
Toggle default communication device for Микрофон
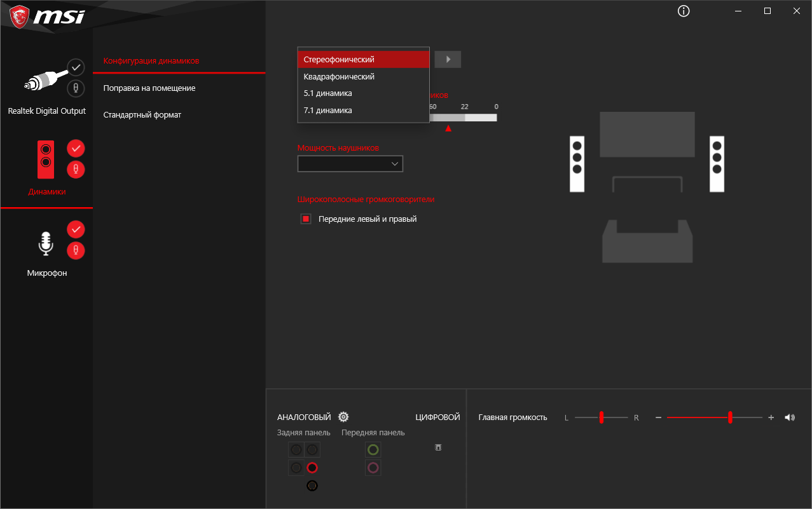(x=76, y=250)
